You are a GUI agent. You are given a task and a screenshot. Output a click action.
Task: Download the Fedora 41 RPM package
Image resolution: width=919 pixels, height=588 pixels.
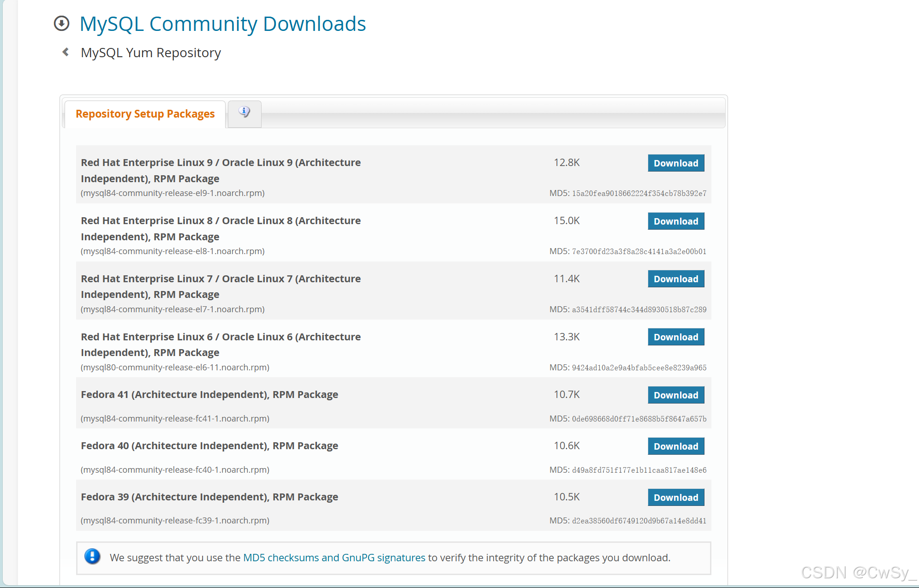pos(675,395)
